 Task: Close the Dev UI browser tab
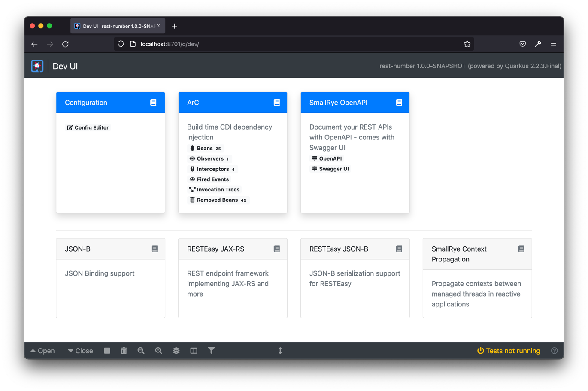point(158,26)
